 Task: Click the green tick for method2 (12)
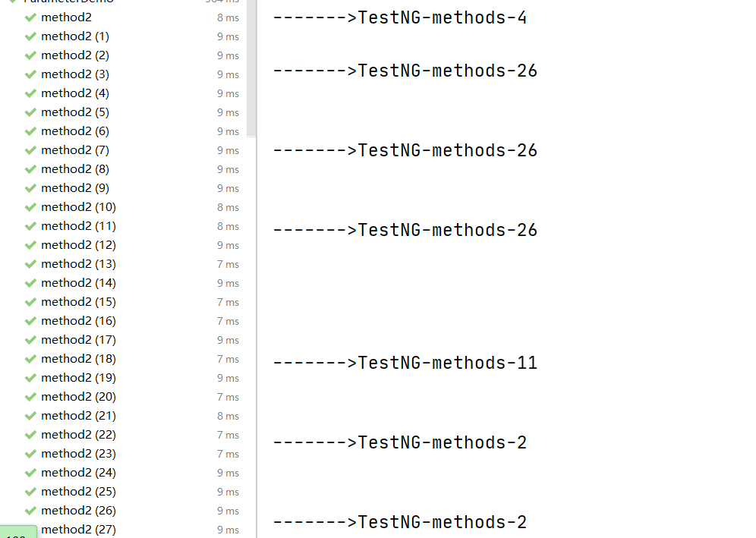(30, 245)
